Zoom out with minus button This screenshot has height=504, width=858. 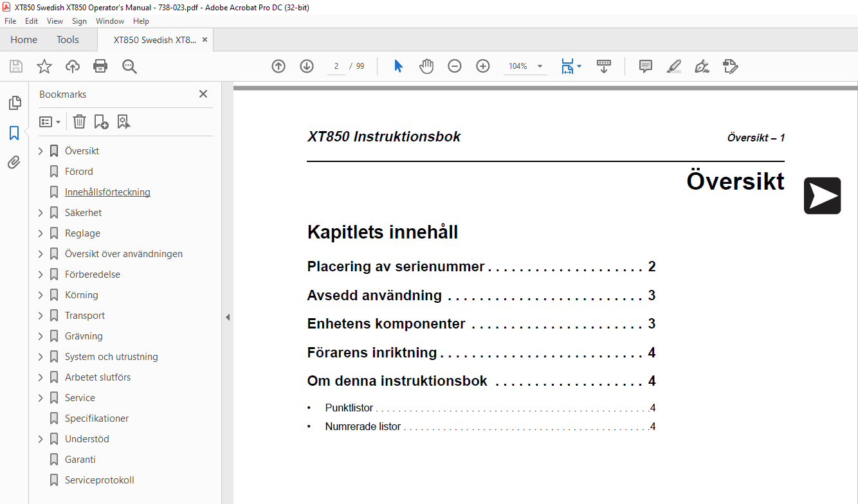(x=455, y=66)
